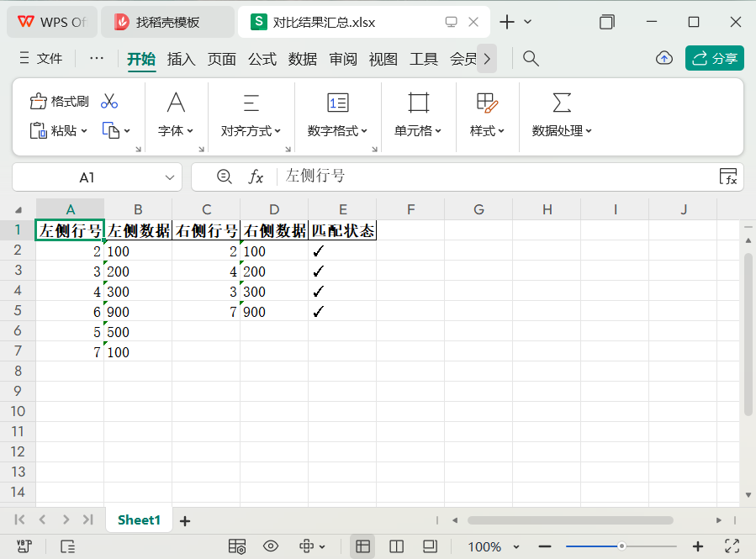Click the horizontal scrollbar
Image resolution: width=756 pixels, height=559 pixels.
(570, 520)
